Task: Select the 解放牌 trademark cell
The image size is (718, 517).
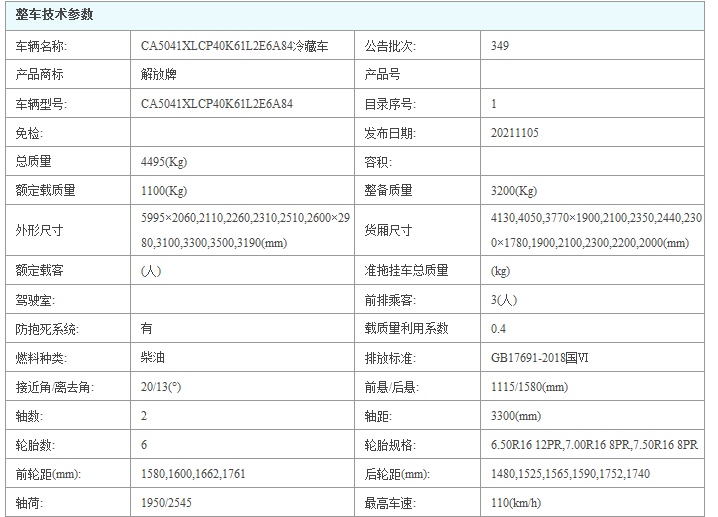Action: point(159,74)
